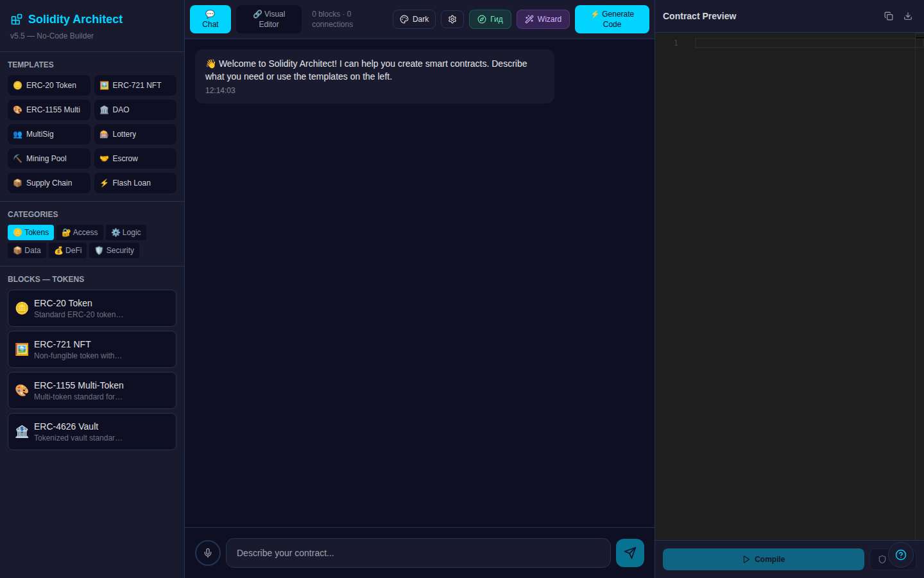Select the Data category

[27, 250]
